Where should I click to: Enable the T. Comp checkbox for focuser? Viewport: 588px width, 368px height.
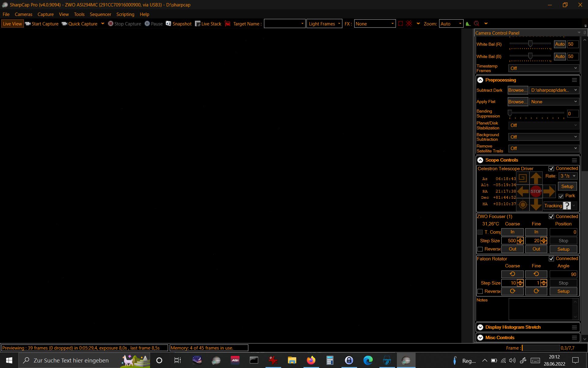point(480,232)
